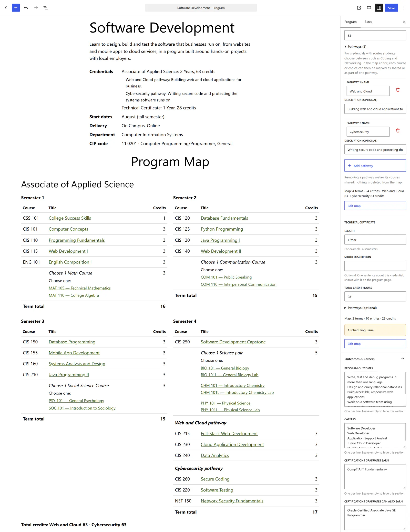
Task: Open the College Success Skills link
Action: click(x=70, y=218)
